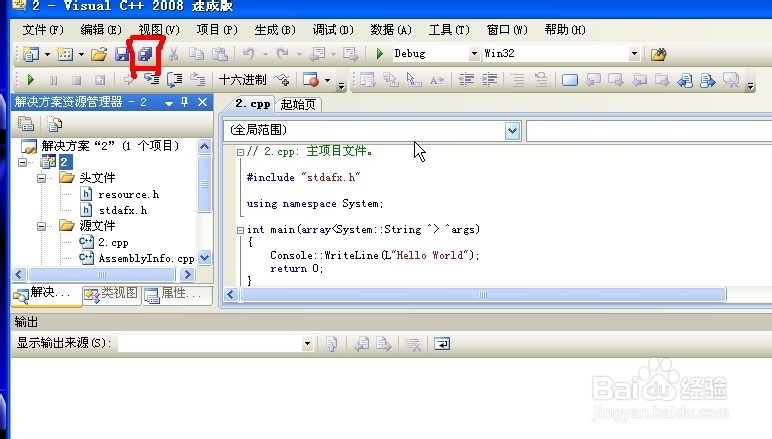Click the Redo toolbar icon
This screenshot has width=772, height=439.
click(x=282, y=54)
